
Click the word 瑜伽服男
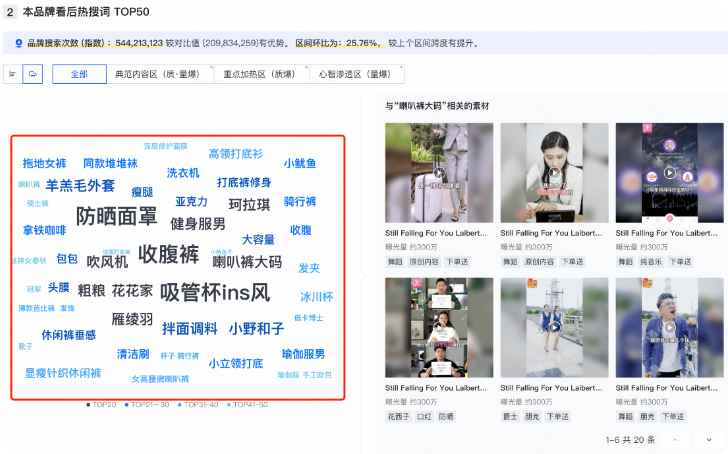click(303, 354)
